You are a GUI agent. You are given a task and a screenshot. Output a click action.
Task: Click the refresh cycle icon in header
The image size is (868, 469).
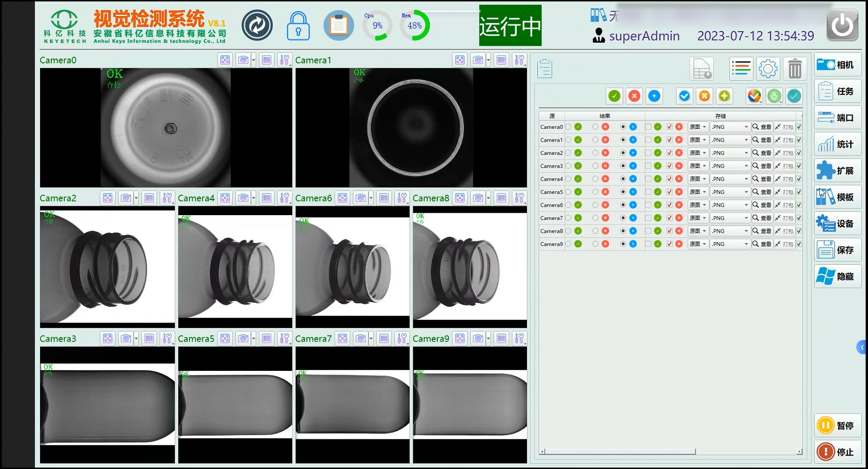(257, 25)
